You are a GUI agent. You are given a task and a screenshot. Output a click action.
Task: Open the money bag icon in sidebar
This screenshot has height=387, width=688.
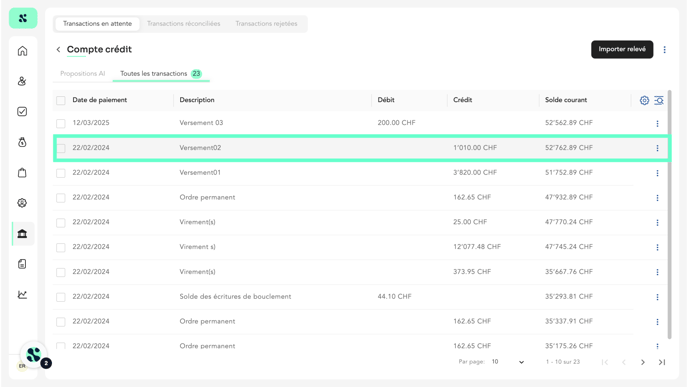22,142
